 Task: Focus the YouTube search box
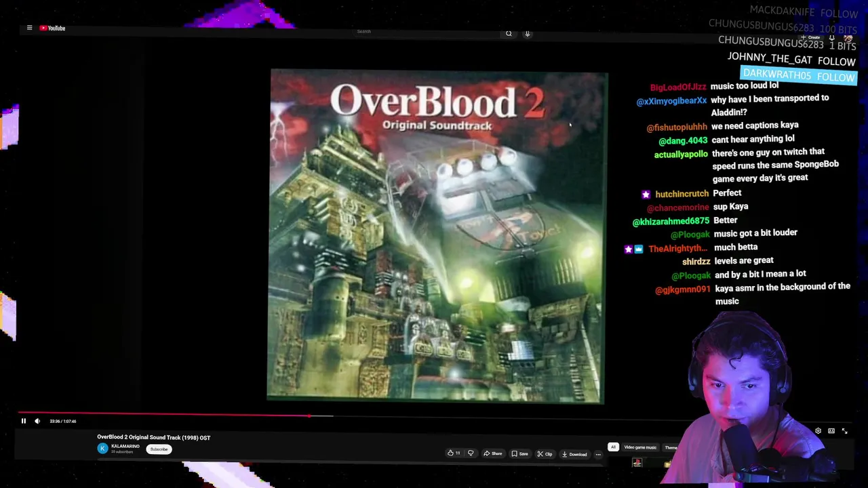coord(427,32)
